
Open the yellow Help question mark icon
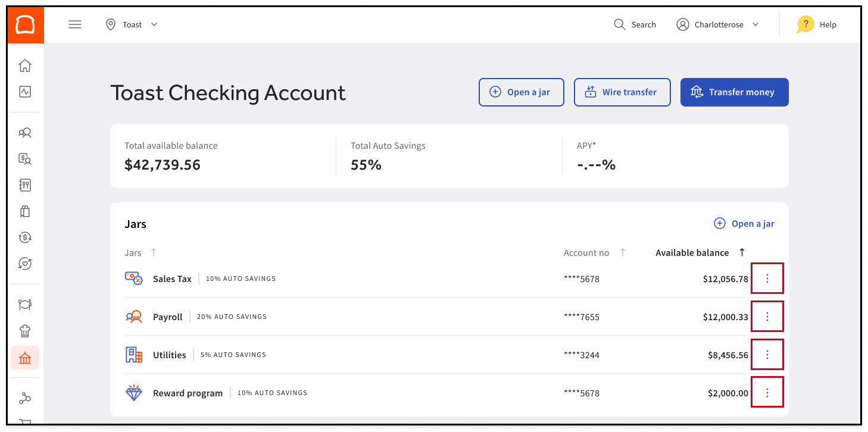[x=805, y=24]
